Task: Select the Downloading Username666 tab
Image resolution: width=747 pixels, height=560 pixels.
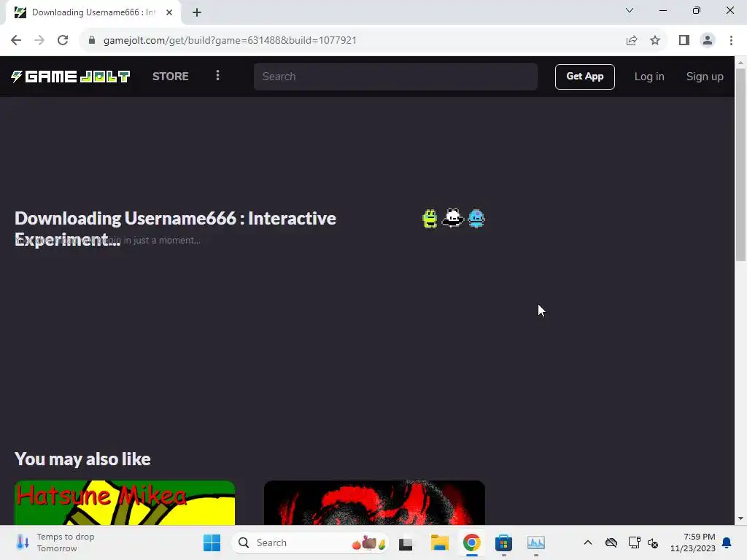Action: 93,12
